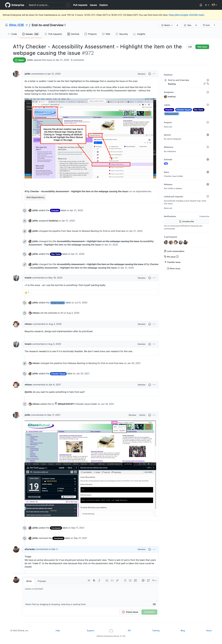Viewport: 222px width, 644px height.
Task: Expand the Watch dropdown
Action: click(167, 25)
